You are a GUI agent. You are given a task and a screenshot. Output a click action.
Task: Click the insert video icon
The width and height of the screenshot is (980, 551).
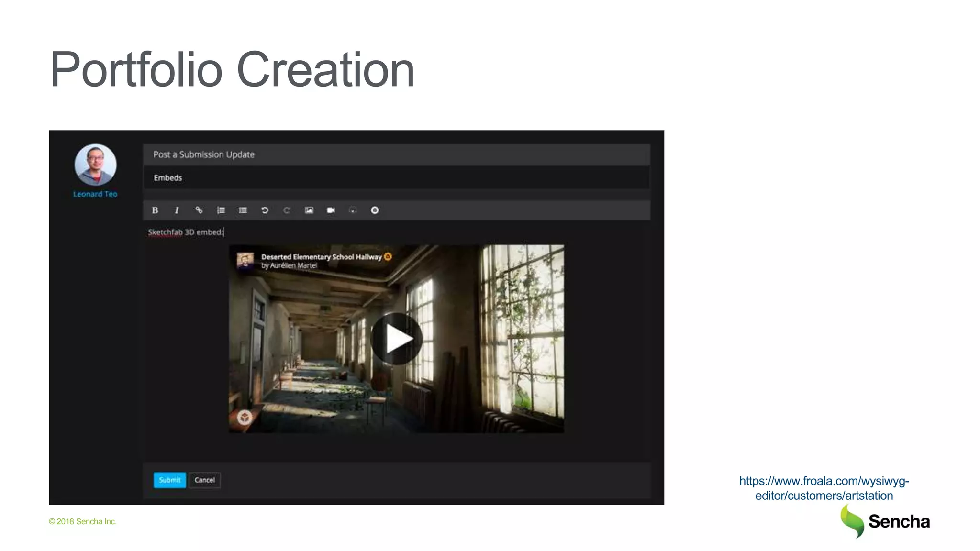[331, 210]
